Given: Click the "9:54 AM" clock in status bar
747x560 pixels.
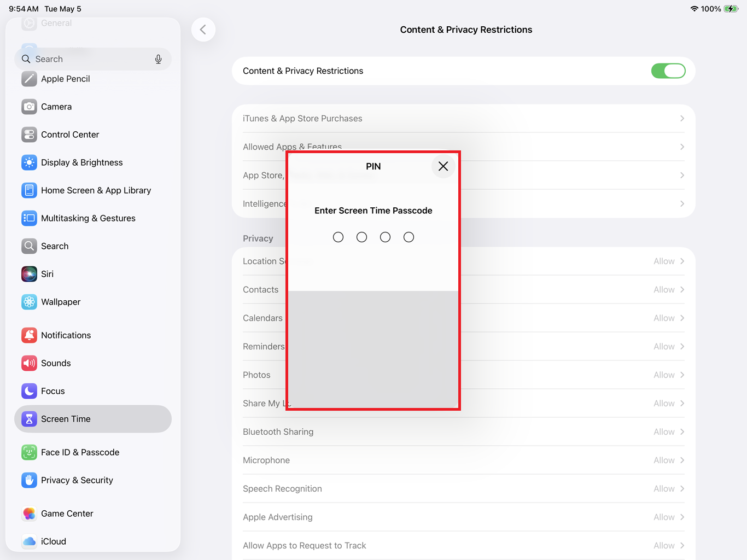Looking at the screenshot, I should (x=24, y=9).
